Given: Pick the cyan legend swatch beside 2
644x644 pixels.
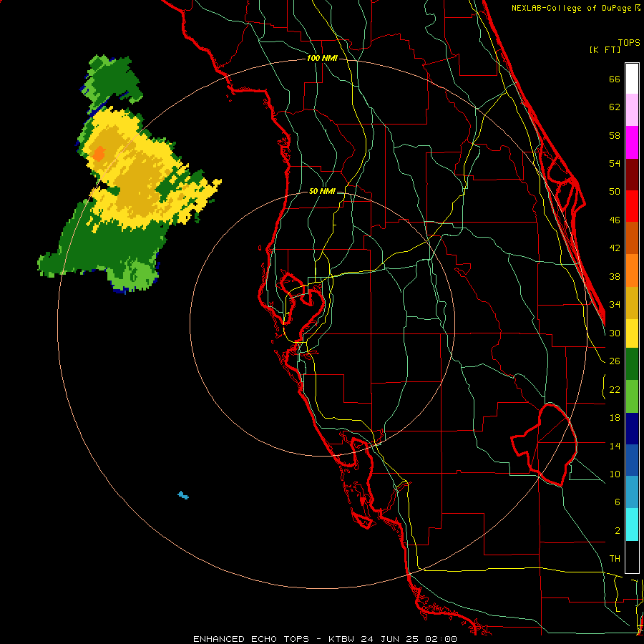Looking at the screenshot, I should tap(632, 525).
